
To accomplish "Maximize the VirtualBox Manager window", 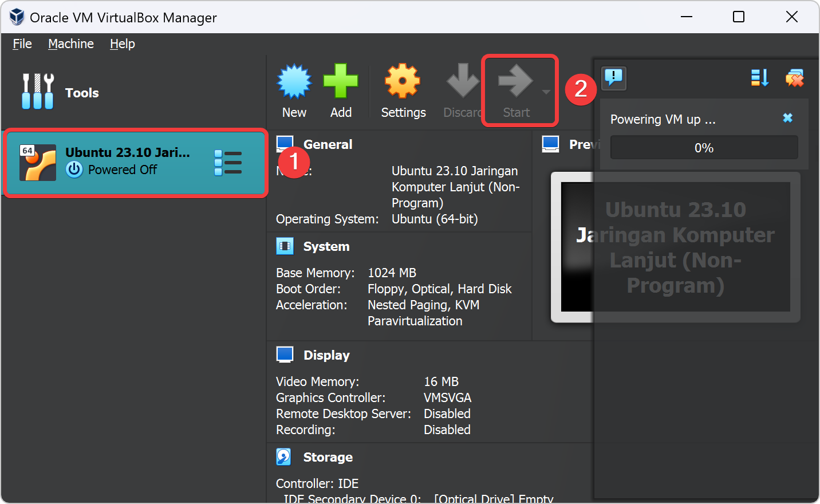I will (x=739, y=17).
